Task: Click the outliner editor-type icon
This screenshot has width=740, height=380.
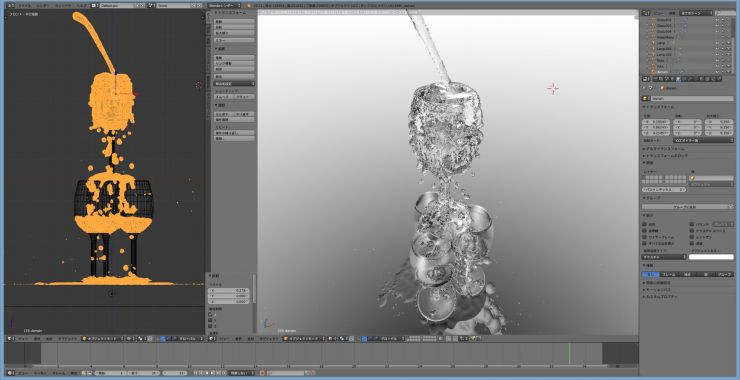Action: click(x=647, y=13)
